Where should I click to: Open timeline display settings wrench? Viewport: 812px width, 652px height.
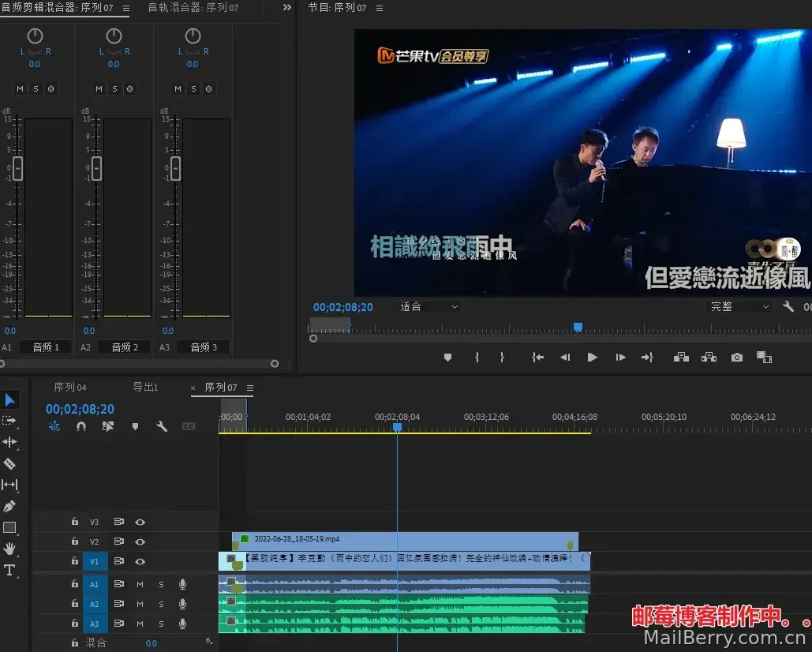(162, 426)
